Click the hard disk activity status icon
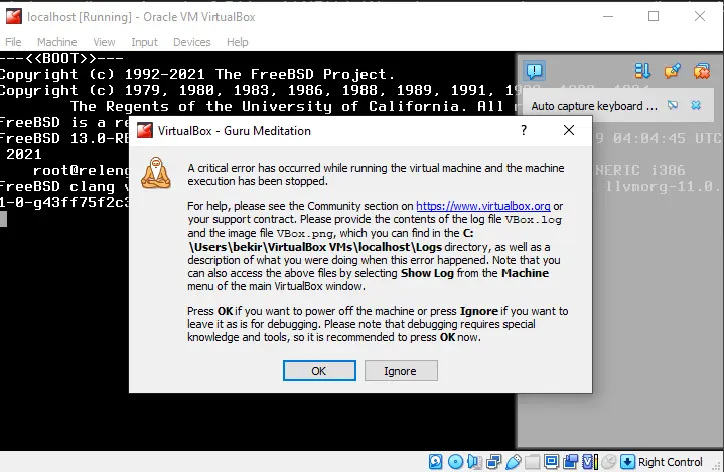 (435, 461)
